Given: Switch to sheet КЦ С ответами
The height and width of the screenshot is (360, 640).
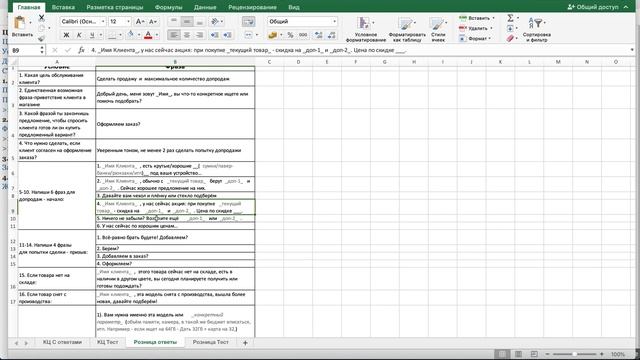Looking at the screenshot, I should 62,342.
